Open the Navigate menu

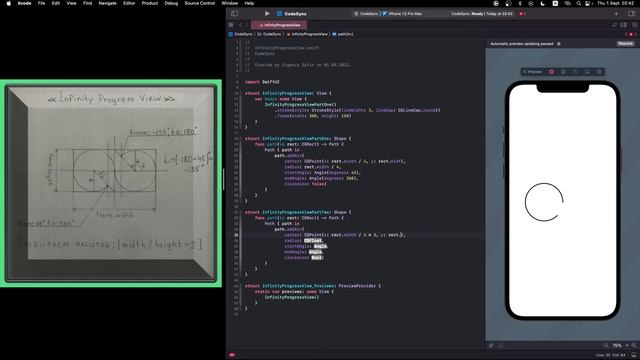tap(107, 3)
